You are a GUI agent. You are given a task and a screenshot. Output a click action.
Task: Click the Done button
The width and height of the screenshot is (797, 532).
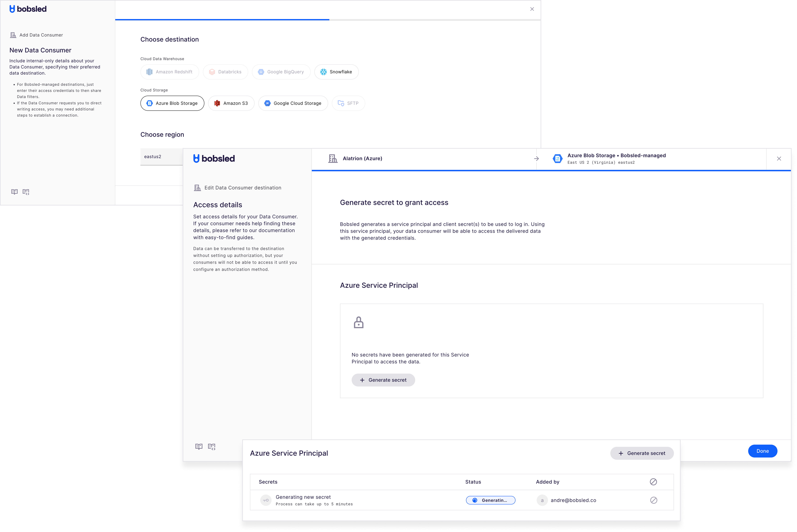point(762,451)
